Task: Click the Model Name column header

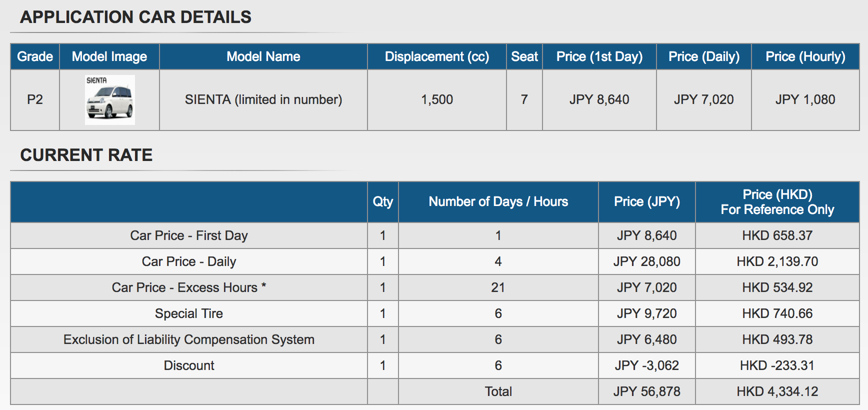Action: 263,56
